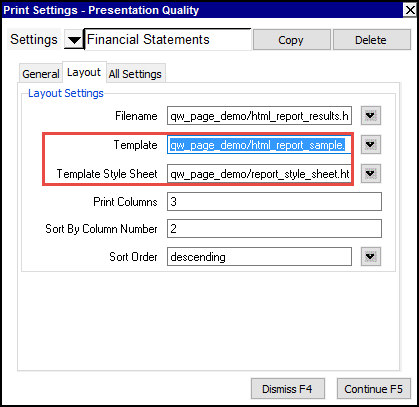Select the Sort By Column Number field
This screenshot has width=419, height=407.
(274, 229)
